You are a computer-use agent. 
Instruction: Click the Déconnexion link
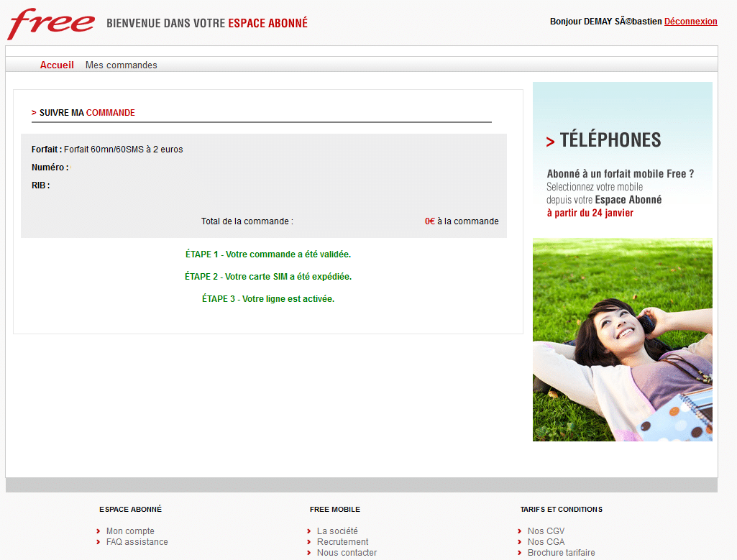coord(690,21)
